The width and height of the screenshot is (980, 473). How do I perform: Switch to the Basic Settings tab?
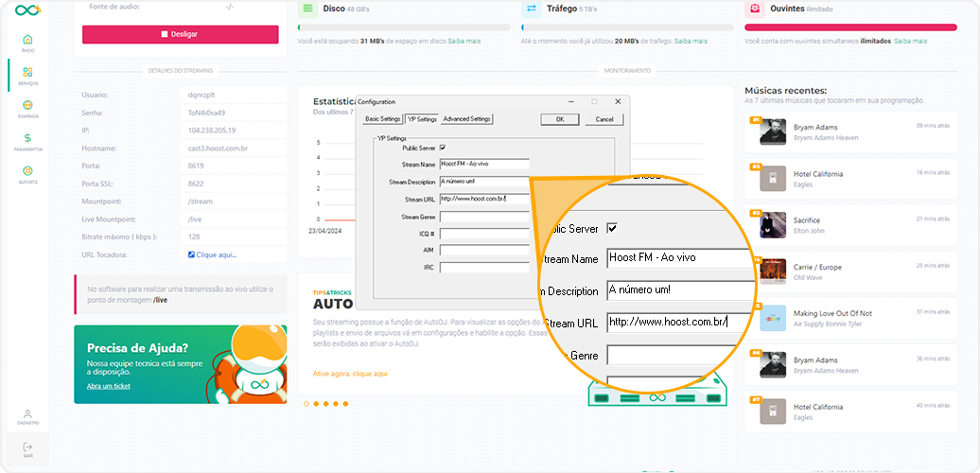coord(382,118)
